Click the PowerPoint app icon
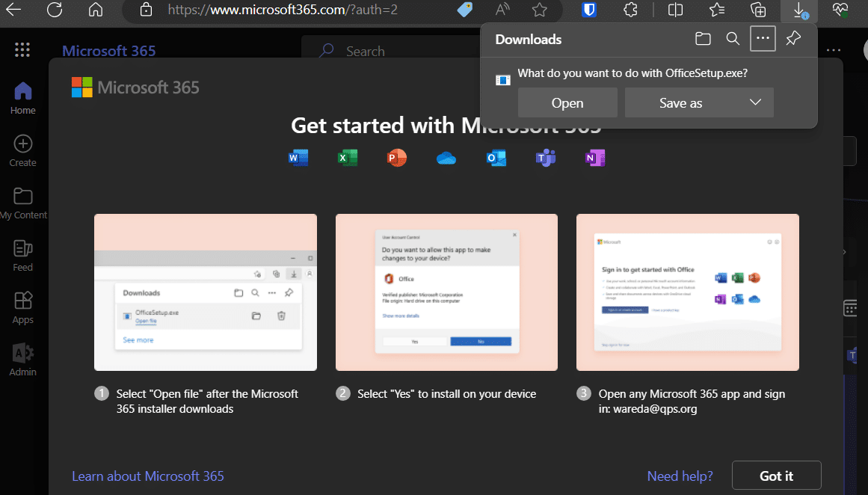This screenshot has height=495, width=868. (x=397, y=158)
